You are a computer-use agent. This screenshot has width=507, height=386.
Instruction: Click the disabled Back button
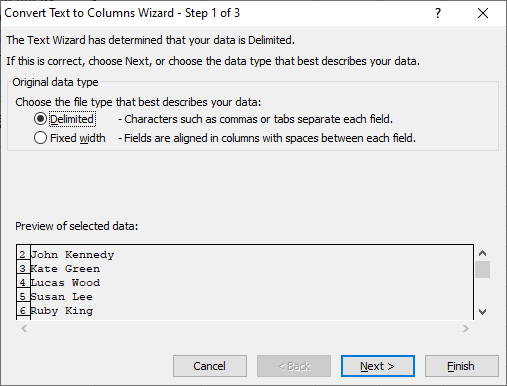pyautogui.click(x=294, y=366)
